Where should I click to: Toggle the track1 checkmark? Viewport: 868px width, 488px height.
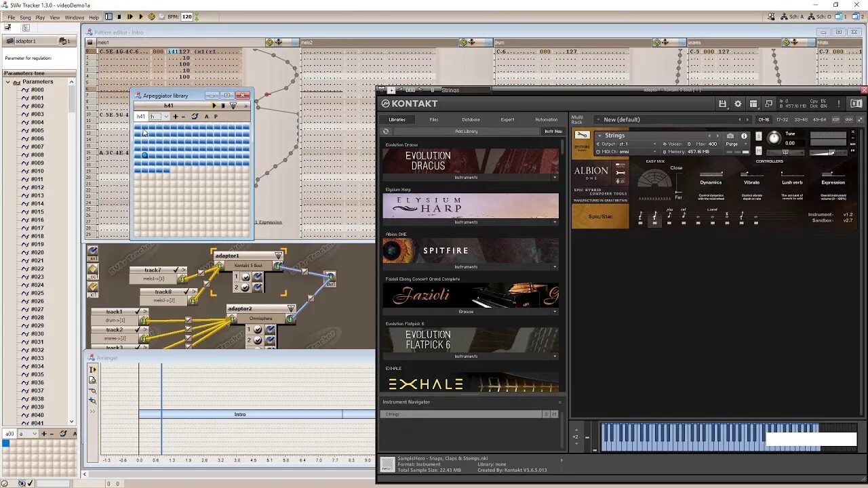(137, 312)
